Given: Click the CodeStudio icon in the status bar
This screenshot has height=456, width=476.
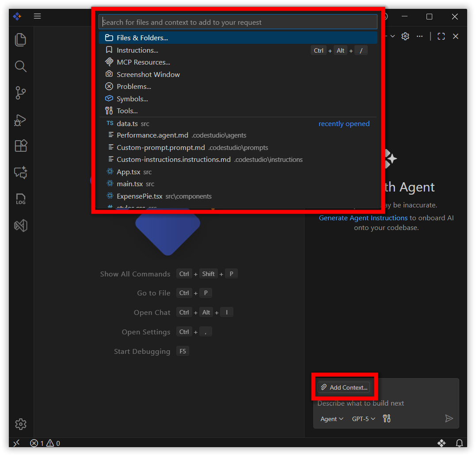Looking at the screenshot, I should point(442,443).
